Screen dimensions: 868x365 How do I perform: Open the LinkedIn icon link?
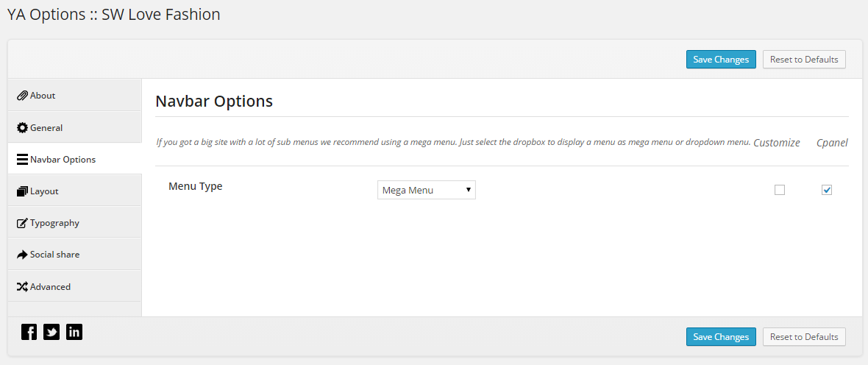click(74, 332)
